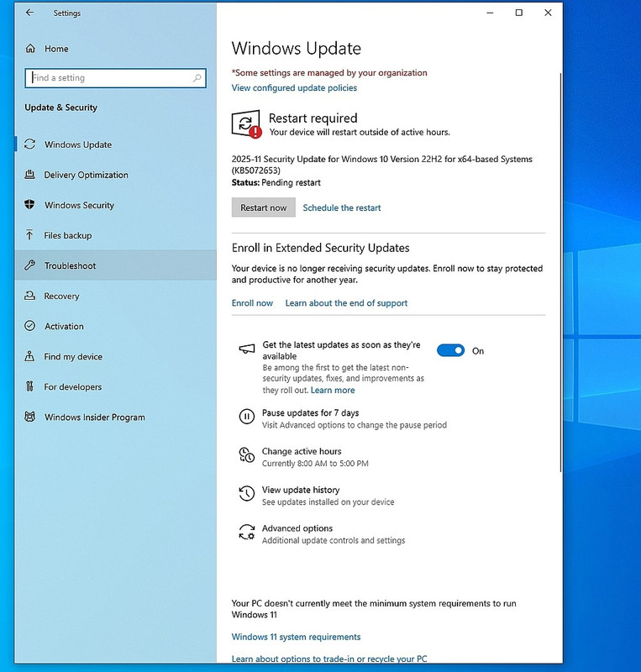This screenshot has width=641, height=672.
Task: Minimize the Settings window
Action: click(490, 13)
